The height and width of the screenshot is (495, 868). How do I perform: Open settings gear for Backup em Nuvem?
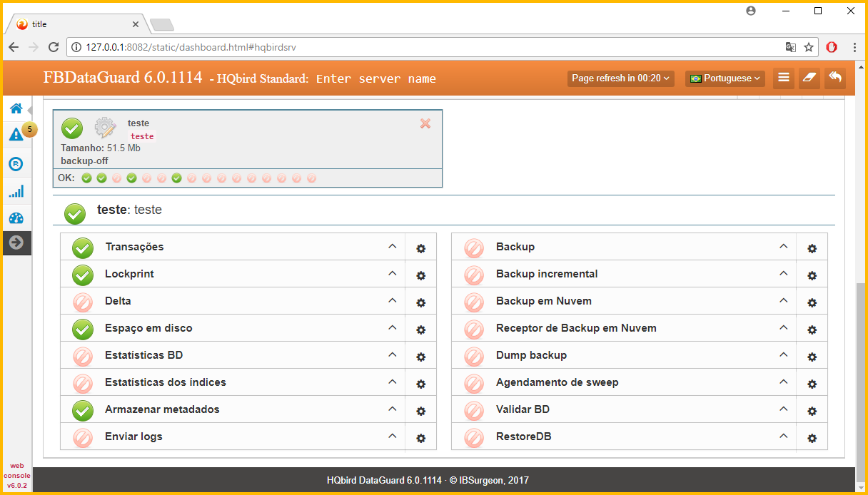[x=812, y=302]
